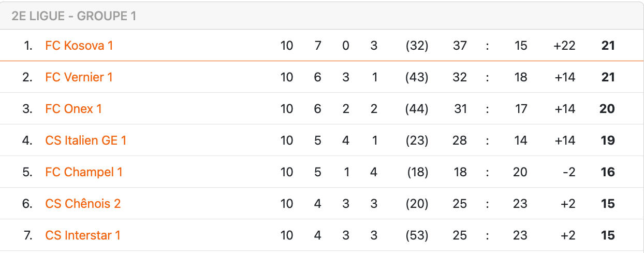Click the CS Interstar 1 team link

(x=83, y=235)
